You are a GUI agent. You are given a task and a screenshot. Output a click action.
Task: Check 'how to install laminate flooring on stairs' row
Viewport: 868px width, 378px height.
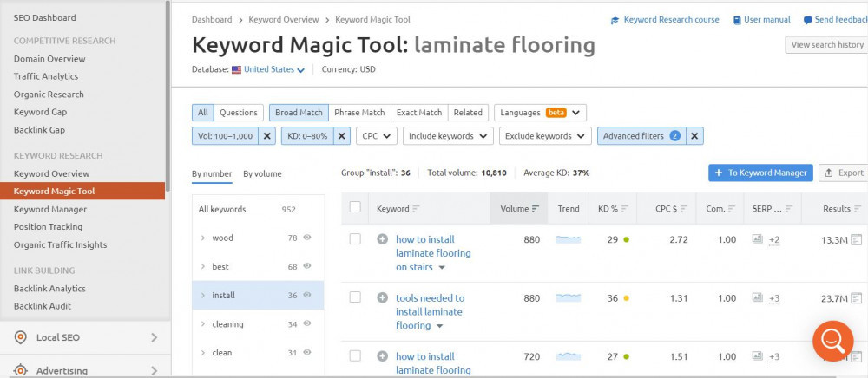(355, 238)
